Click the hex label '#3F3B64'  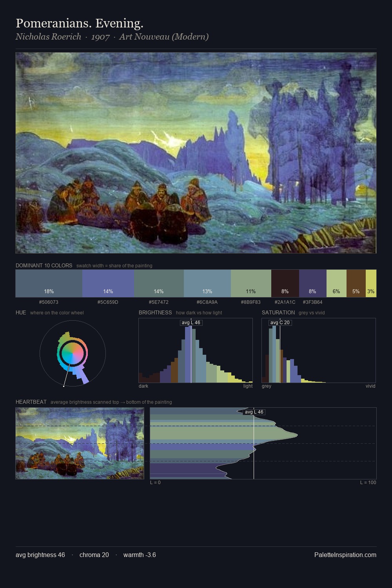coord(312,302)
